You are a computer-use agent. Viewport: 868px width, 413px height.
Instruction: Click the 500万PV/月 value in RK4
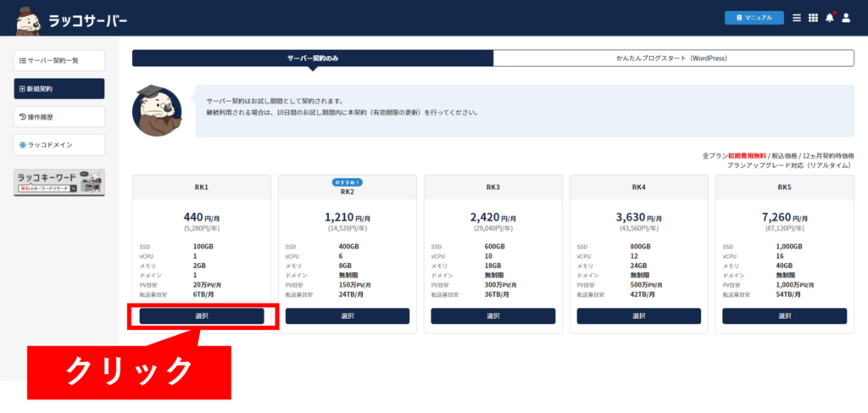click(648, 285)
